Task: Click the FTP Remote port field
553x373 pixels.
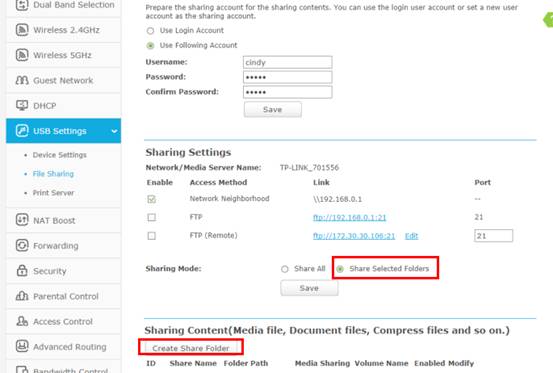Action: [493, 236]
